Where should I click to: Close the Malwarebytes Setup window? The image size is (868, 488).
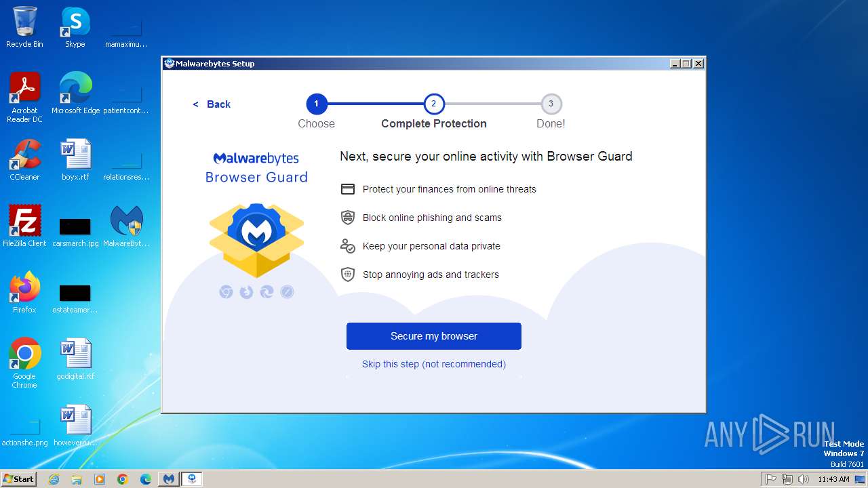click(x=698, y=64)
